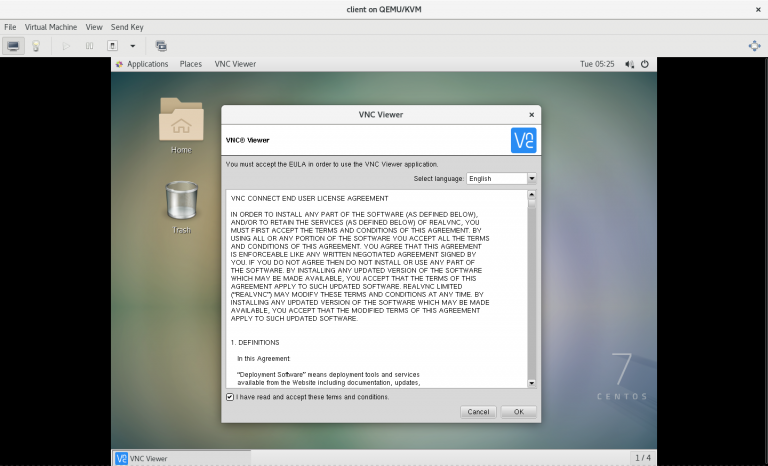This screenshot has height=466, width=768.
Task: Click the VNC logo in dialog header
Action: click(524, 140)
